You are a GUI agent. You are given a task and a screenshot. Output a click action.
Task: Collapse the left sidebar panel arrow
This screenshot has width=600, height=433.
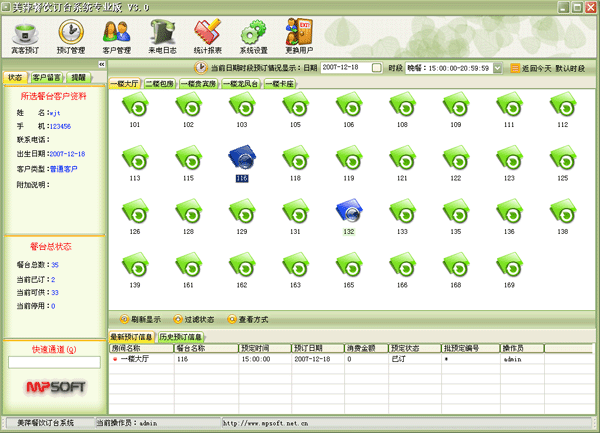pos(101,65)
